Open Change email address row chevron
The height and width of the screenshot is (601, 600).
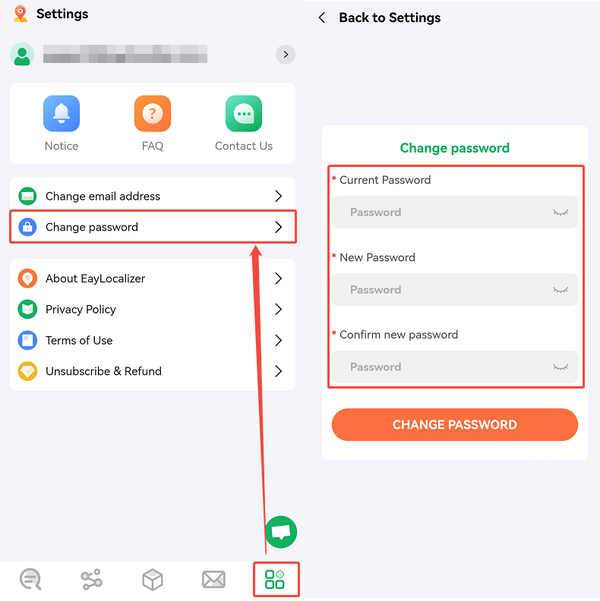tap(278, 196)
